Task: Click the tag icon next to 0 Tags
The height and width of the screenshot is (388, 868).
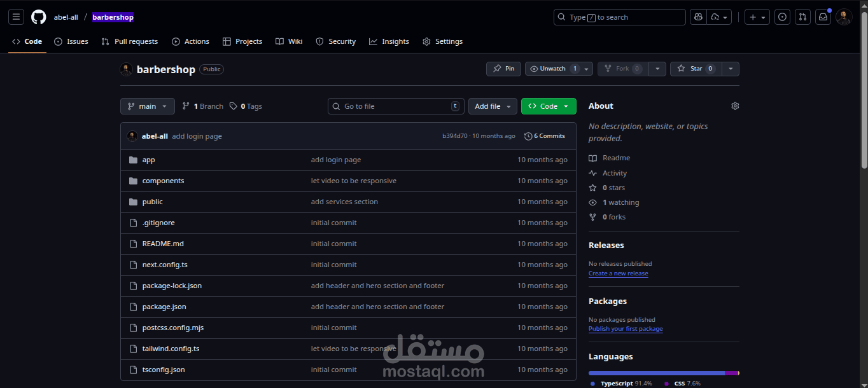Action: click(234, 106)
